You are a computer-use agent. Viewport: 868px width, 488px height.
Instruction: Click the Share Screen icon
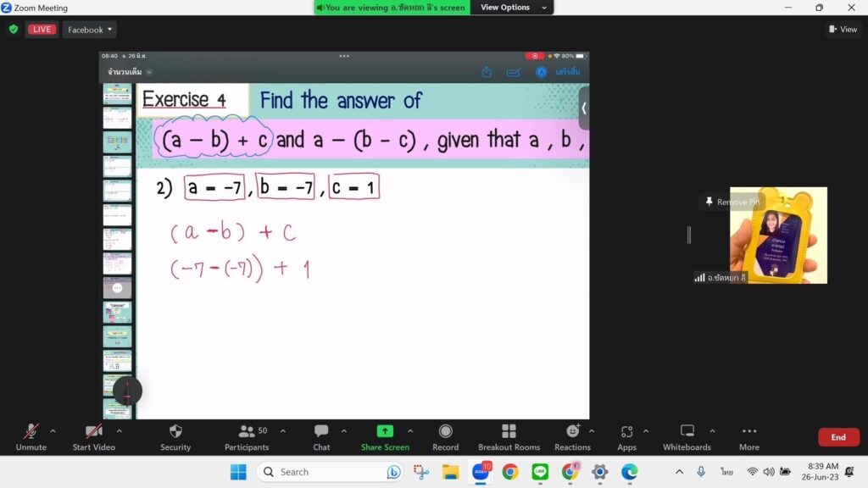click(385, 432)
